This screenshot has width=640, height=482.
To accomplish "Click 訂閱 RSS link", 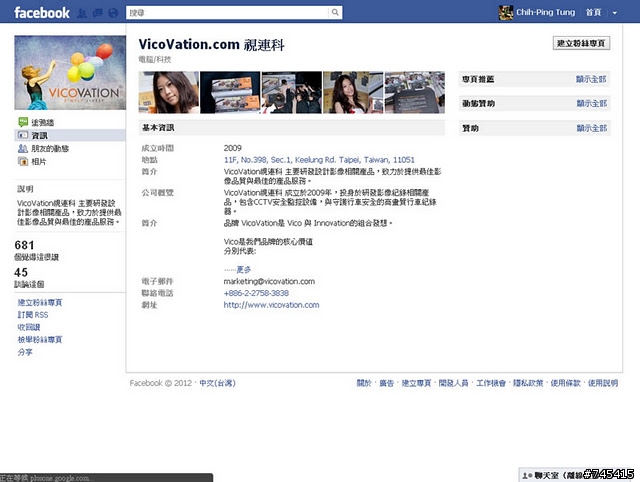I will (x=33, y=315).
